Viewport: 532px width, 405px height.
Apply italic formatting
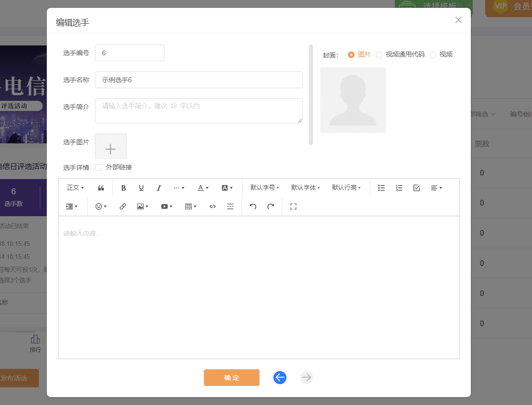[x=159, y=187]
